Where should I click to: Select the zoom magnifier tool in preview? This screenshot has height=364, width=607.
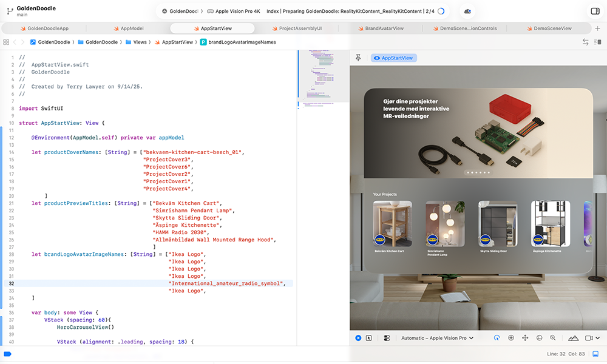[x=553, y=338]
